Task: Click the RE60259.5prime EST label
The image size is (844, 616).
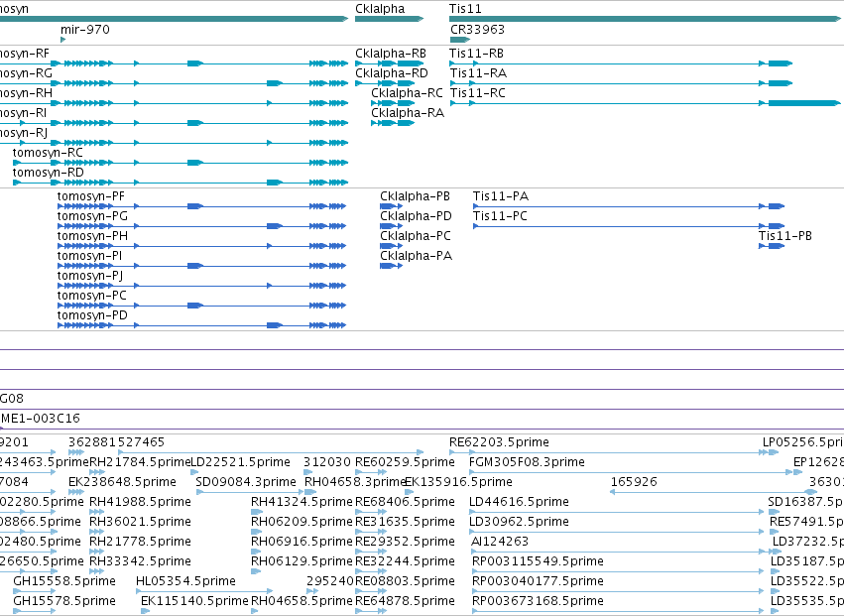Action: click(x=405, y=462)
